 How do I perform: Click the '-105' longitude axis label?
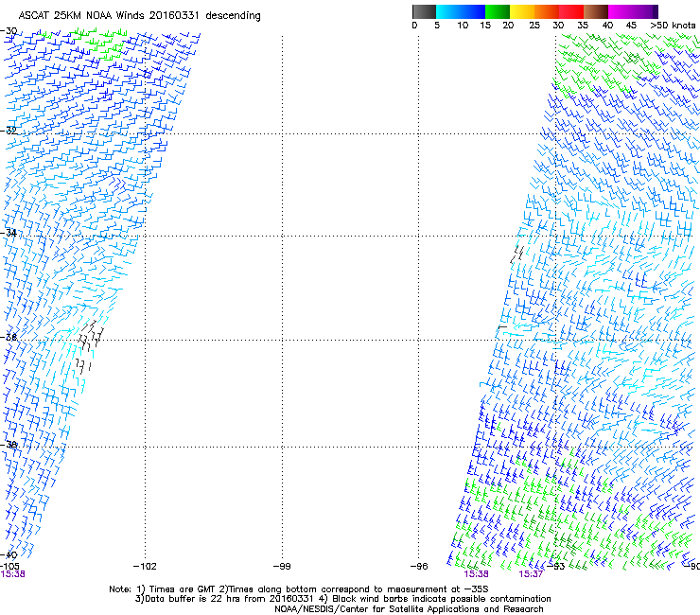coord(9,567)
